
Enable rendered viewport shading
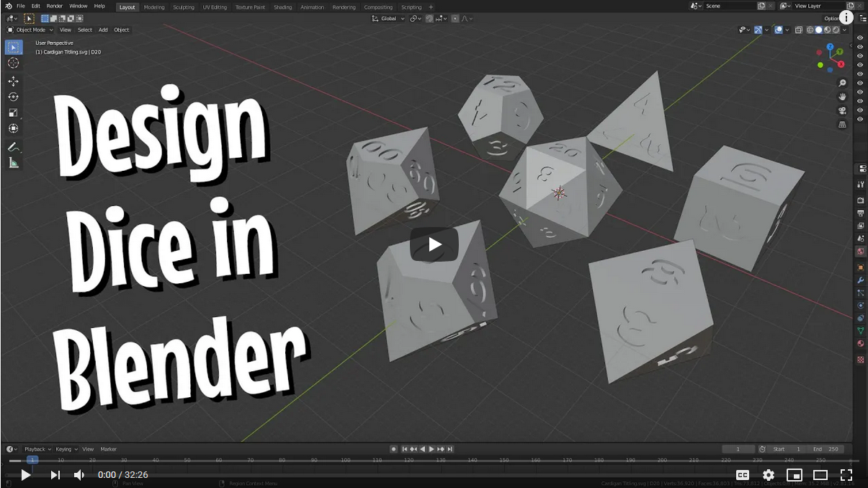pyautogui.click(x=836, y=30)
